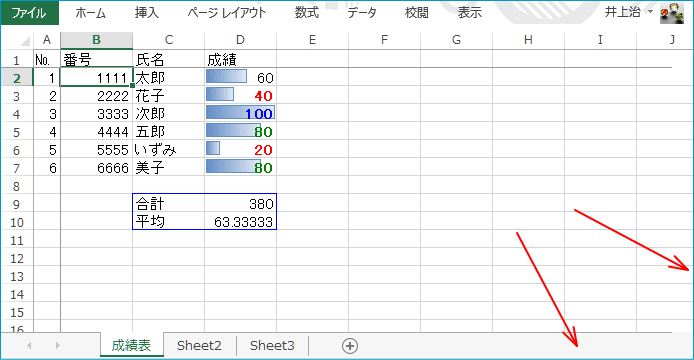Select the cell containing 1111
Viewport: 694px width, 360px height.
click(96, 77)
